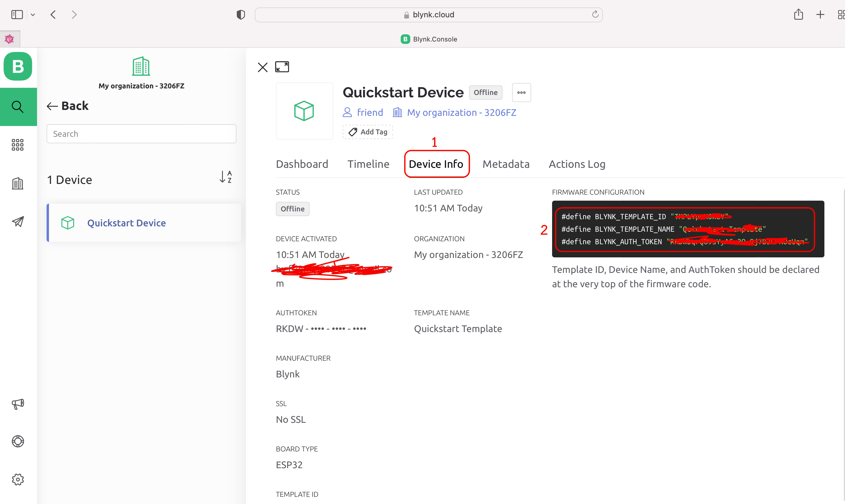Open the settings gear icon
Viewport: 845px width, 504px height.
[18, 479]
